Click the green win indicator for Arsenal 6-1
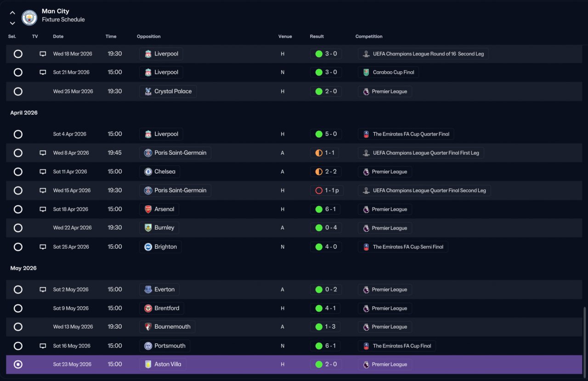This screenshot has height=381, width=588. pos(319,209)
